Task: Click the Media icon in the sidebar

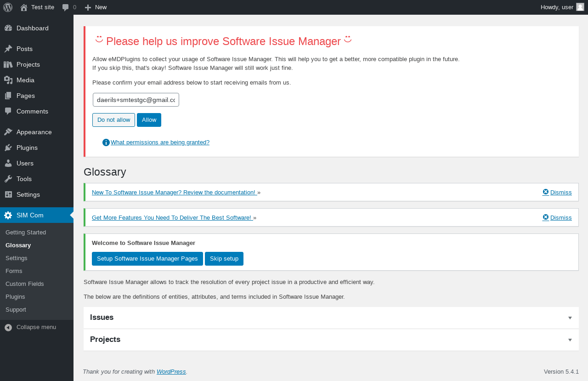Action: (x=8, y=80)
